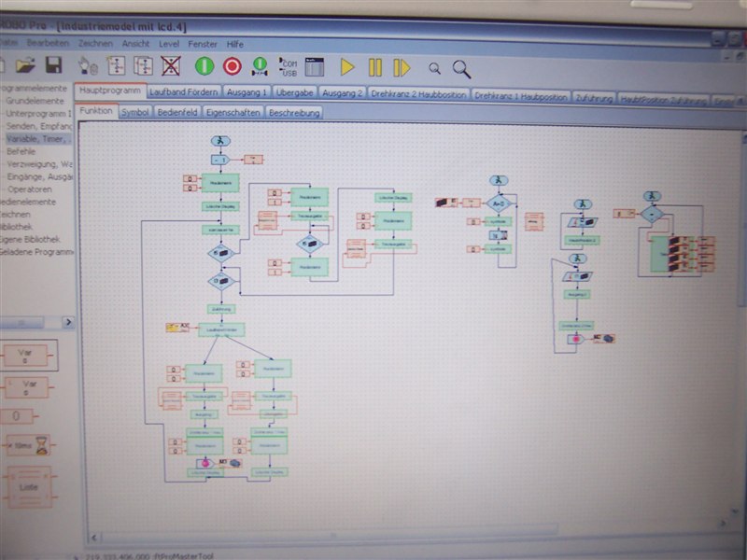The width and height of the screenshot is (747, 560).
Task: Switch to the Drehkranz 2 Haubposition tab
Action: click(418, 94)
